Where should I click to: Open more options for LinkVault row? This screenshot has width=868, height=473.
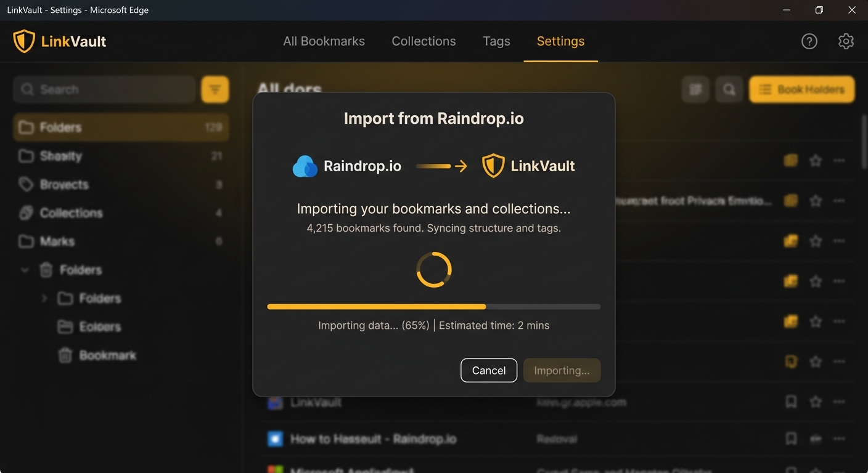839,402
